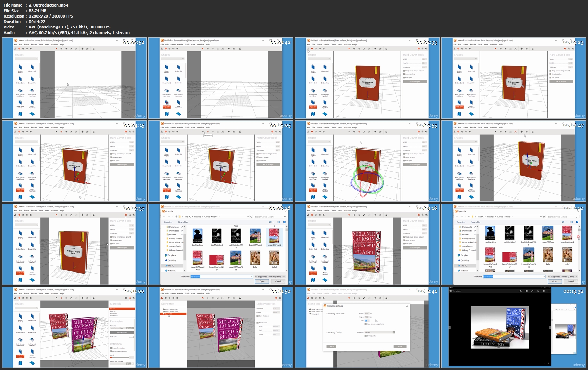
Task: Open OneDrive location in 00:08:28 dialog sidebar
Action: 170,261
